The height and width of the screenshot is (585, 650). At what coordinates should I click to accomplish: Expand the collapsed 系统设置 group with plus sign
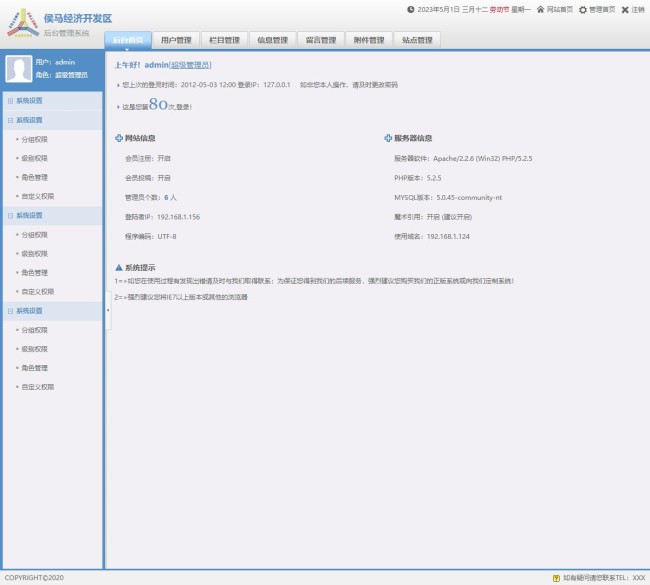(x=10, y=101)
